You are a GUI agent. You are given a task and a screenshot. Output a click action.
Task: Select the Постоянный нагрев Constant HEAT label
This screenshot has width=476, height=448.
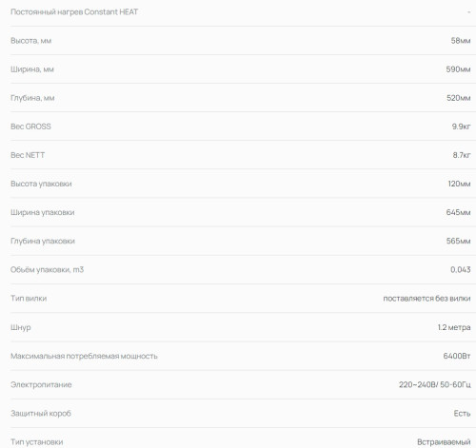tap(74, 12)
